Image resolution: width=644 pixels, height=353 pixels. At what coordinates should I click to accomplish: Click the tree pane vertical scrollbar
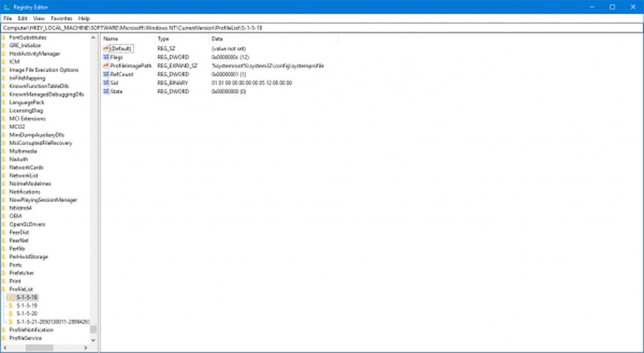[93, 193]
